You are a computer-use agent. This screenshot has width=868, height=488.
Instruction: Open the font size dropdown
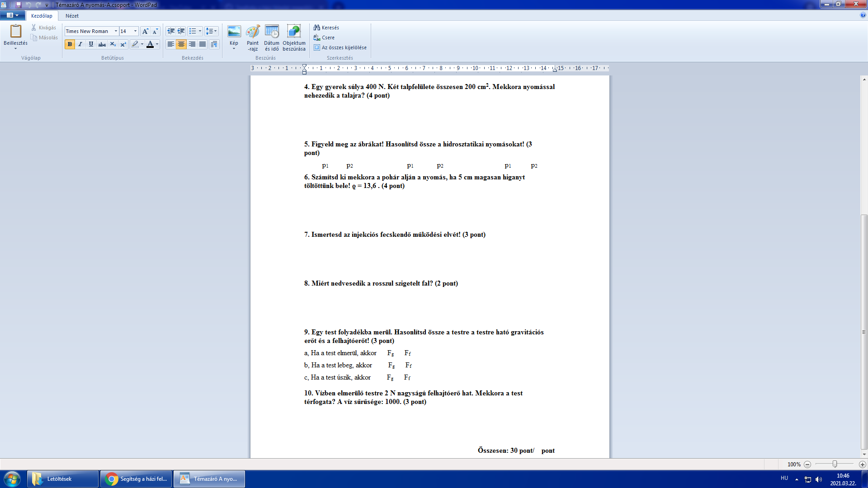point(135,31)
